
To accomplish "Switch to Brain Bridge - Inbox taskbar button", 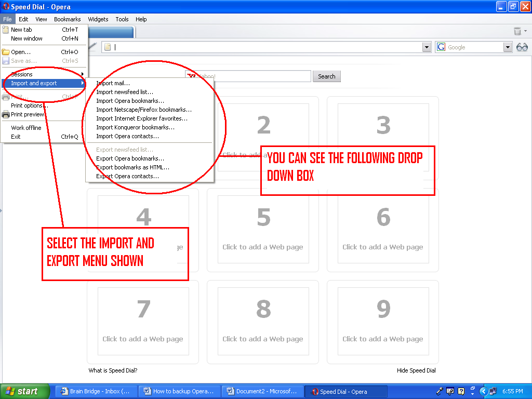I will [x=96, y=391].
